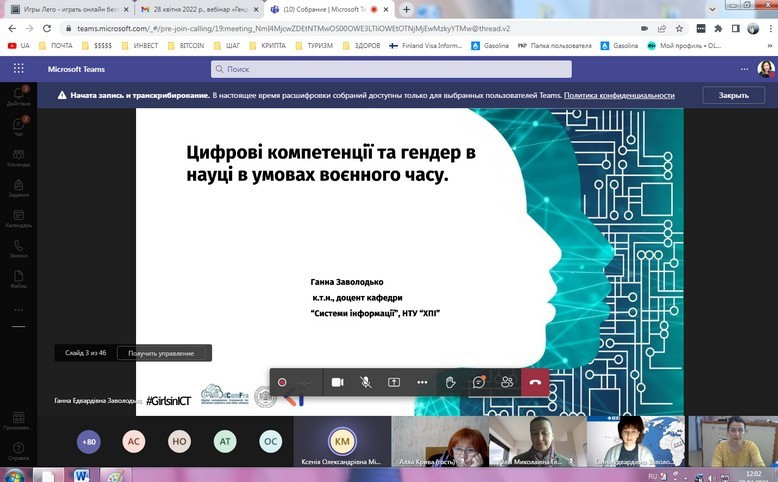Open the Teams app launcher grid
This screenshot has height=482, width=778.
18,69
